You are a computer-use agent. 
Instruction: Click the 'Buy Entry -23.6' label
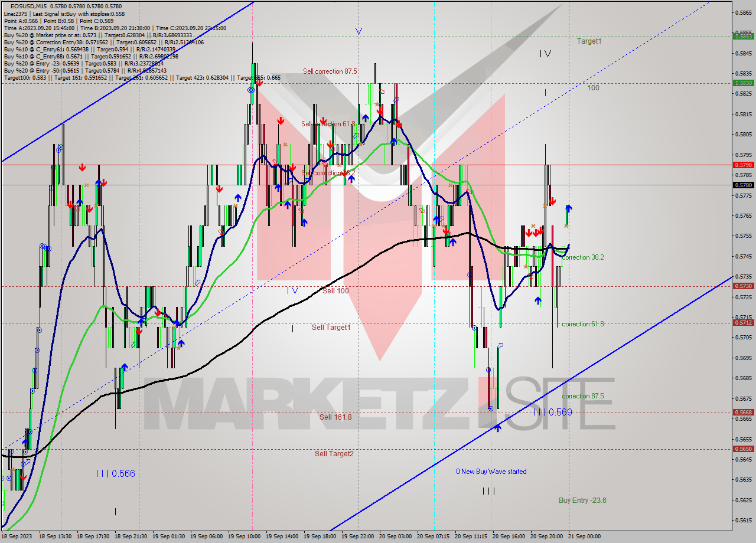(582, 501)
